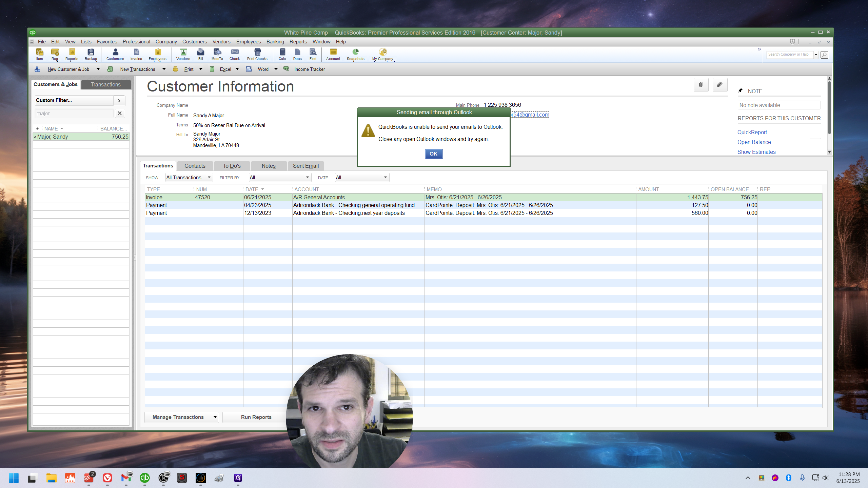Open the Banking menu
Image resolution: width=868 pixels, height=488 pixels.
275,42
